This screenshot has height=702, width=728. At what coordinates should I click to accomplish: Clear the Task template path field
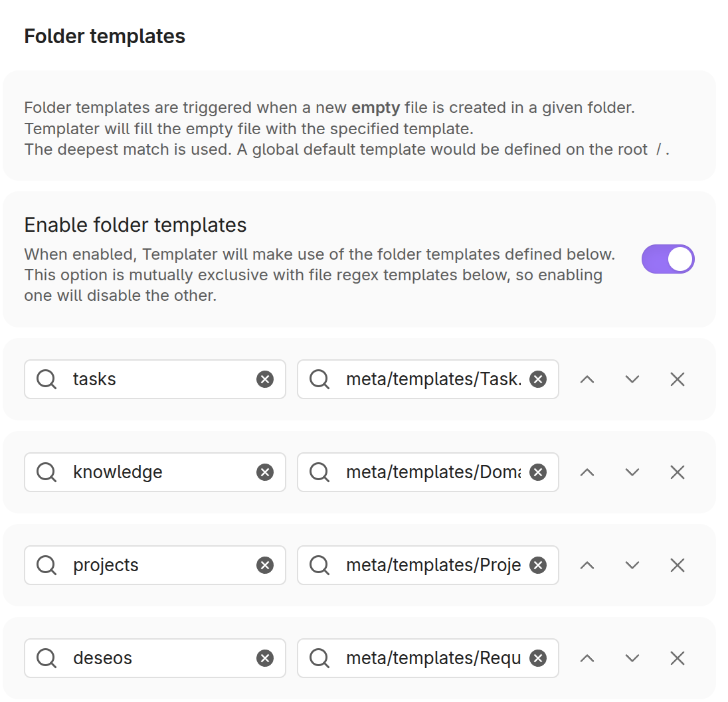[538, 379]
